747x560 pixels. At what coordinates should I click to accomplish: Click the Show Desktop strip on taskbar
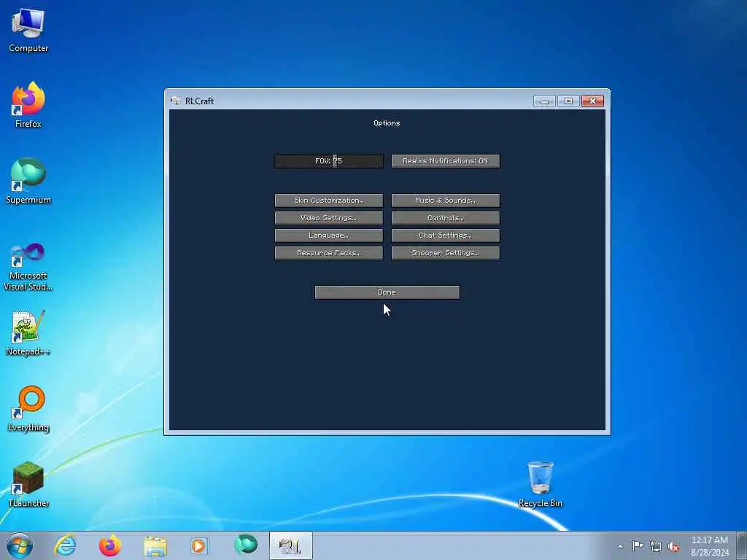[742, 545]
